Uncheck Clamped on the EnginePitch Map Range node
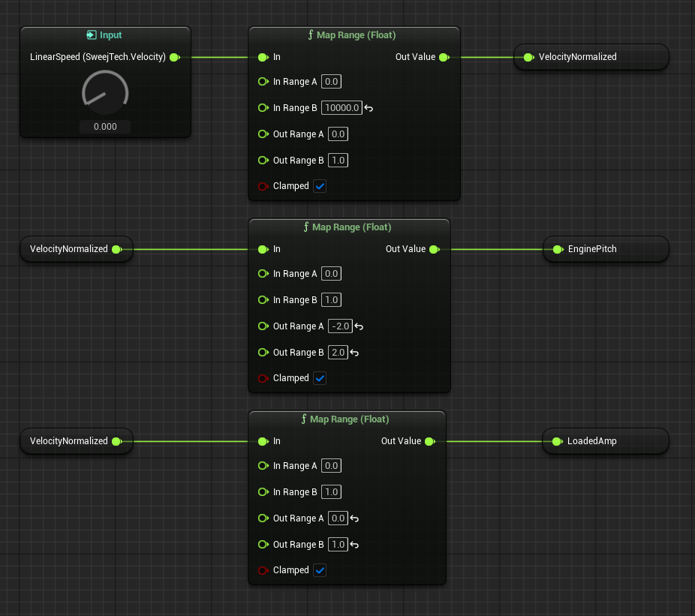695x616 pixels. click(320, 377)
